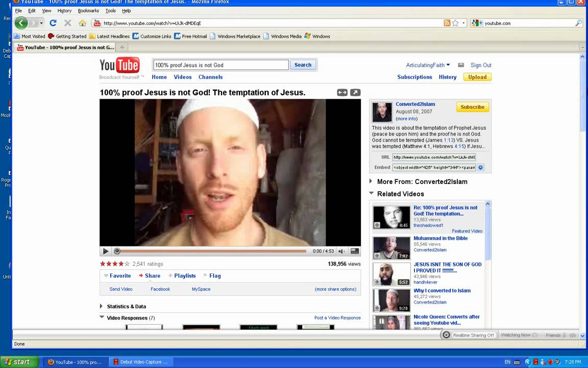Open the Latest Headlines feed bookmark
The height and width of the screenshot is (368, 588).
tap(110, 36)
